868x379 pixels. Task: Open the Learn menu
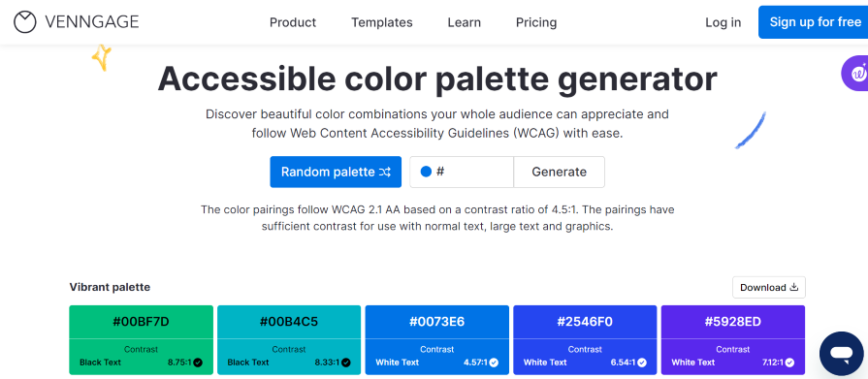click(x=465, y=22)
